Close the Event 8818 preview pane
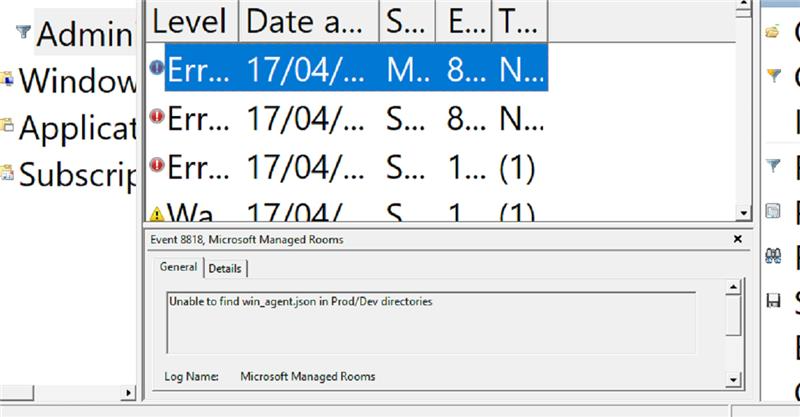Screen dimensions: 800x417 (x=737, y=240)
